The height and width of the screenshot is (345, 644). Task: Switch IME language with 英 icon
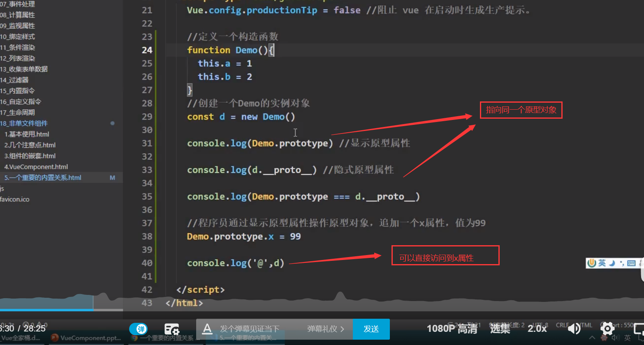(x=602, y=263)
